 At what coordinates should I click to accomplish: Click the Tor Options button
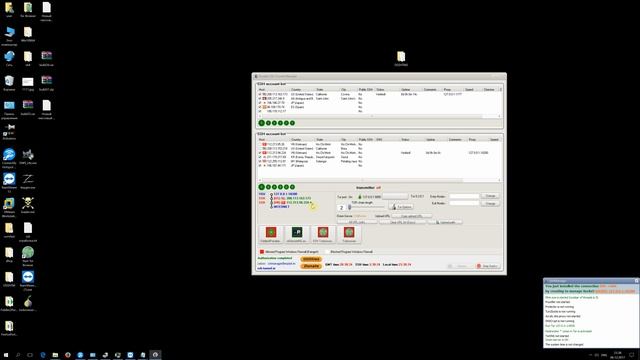click(x=402, y=207)
